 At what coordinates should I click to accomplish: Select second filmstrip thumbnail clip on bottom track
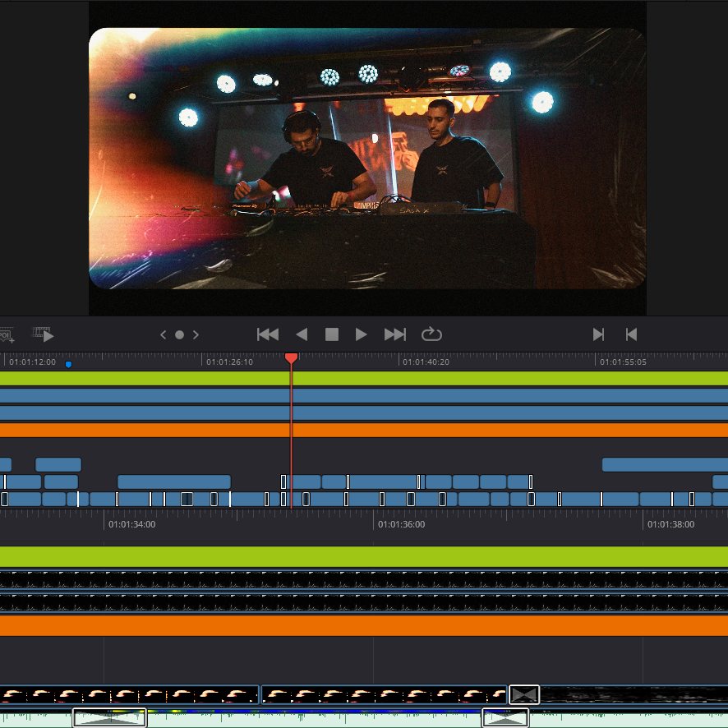click(x=384, y=694)
